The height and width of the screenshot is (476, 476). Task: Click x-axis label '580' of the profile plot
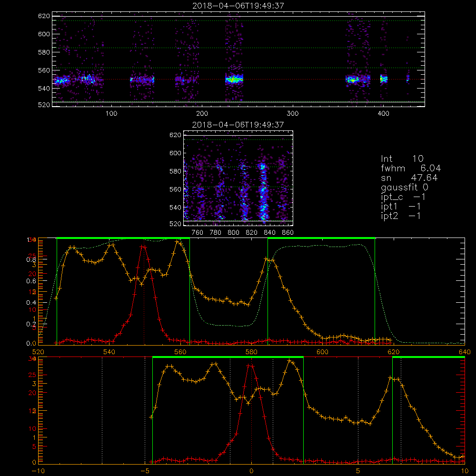(251, 352)
